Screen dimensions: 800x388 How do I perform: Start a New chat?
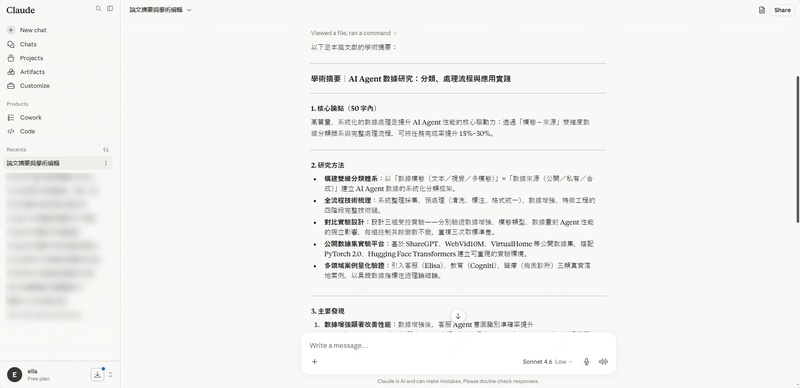click(33, 30)
